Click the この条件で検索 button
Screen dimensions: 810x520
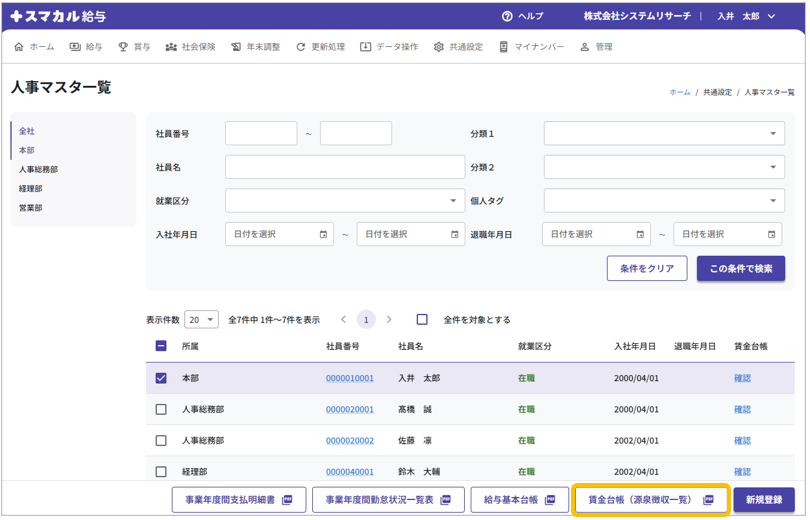pos(740,269)
